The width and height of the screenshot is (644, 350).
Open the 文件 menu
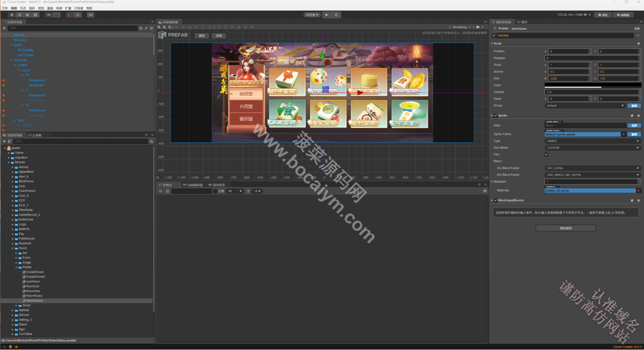pos(5,8)
